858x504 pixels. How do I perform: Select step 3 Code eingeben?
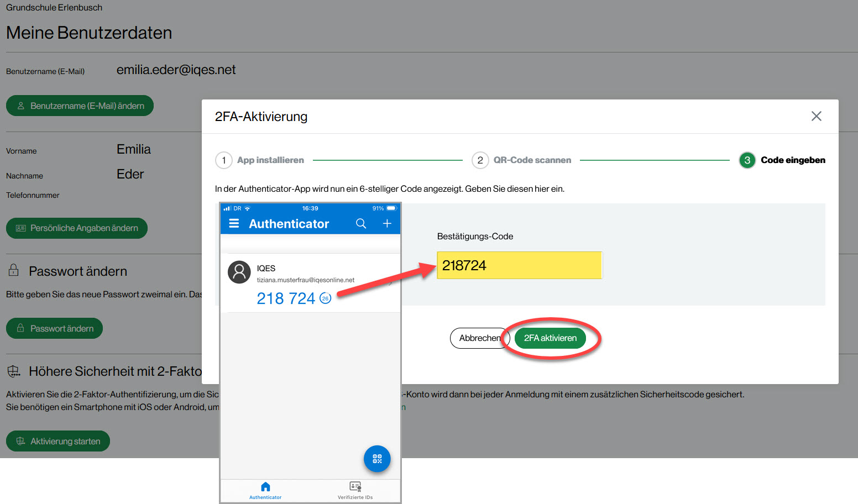782,160
